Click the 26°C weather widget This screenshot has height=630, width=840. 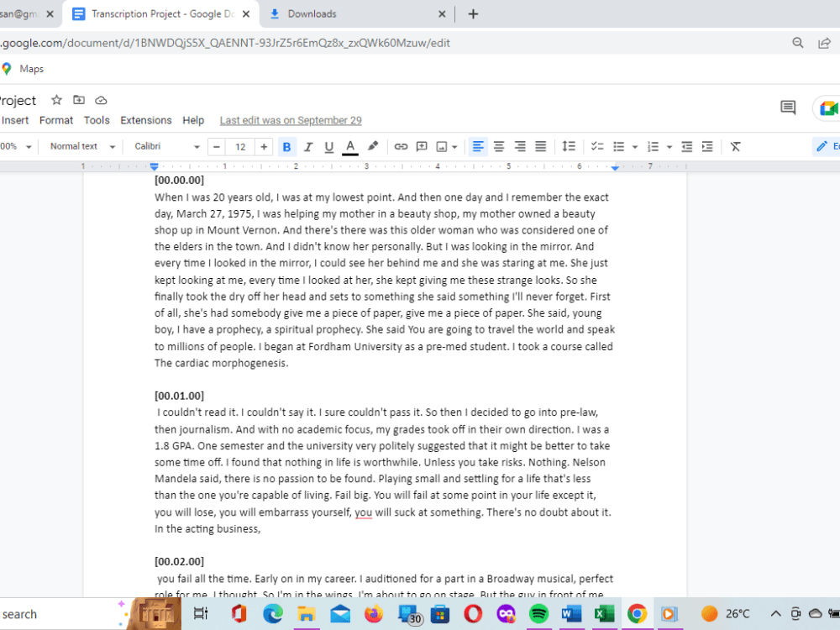(x=726, y=614)
